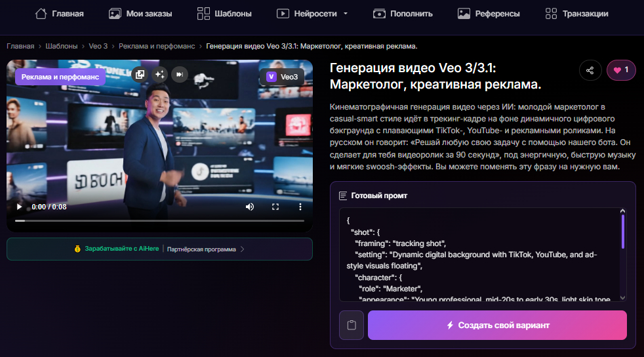Screen dimensions: 644x357
Task: Mute the video with the speaker icon
Action: coord(250,207)
